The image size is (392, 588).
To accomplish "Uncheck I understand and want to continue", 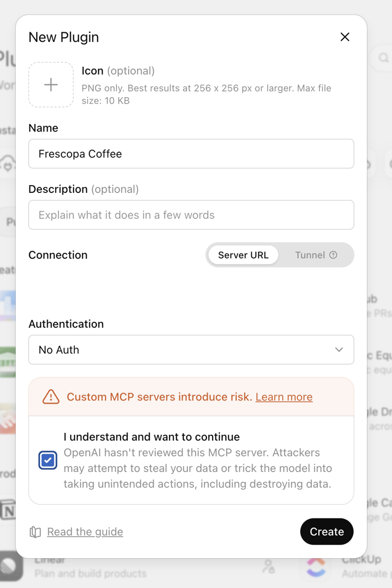I will point(48,460).
